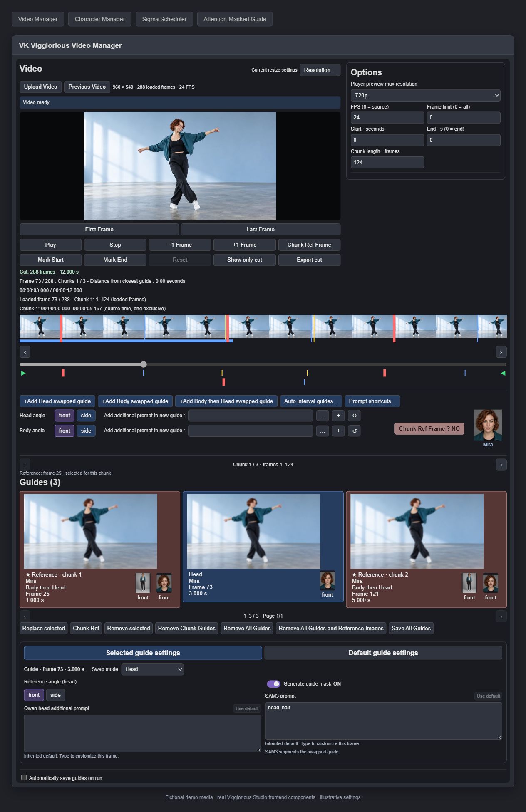The height and width of the screenshot is (812, 526).
Task: Switch to Character Manager tab
Action: [100, 19]
